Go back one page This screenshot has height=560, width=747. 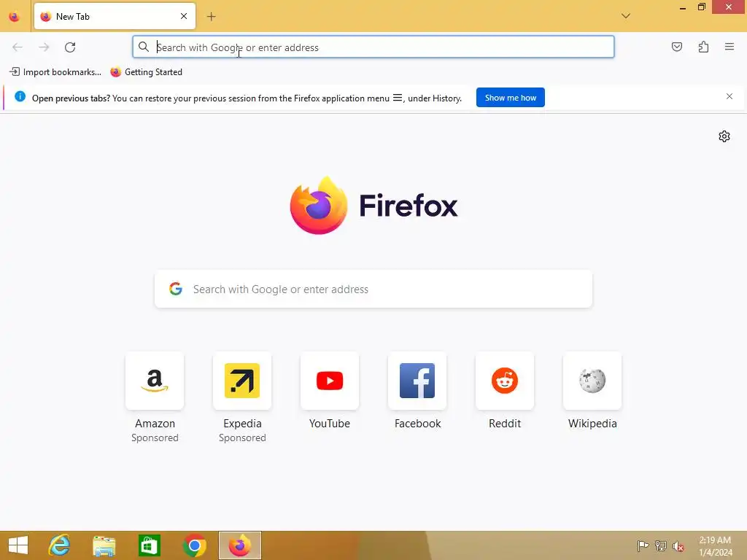click(x=18, y=47)
